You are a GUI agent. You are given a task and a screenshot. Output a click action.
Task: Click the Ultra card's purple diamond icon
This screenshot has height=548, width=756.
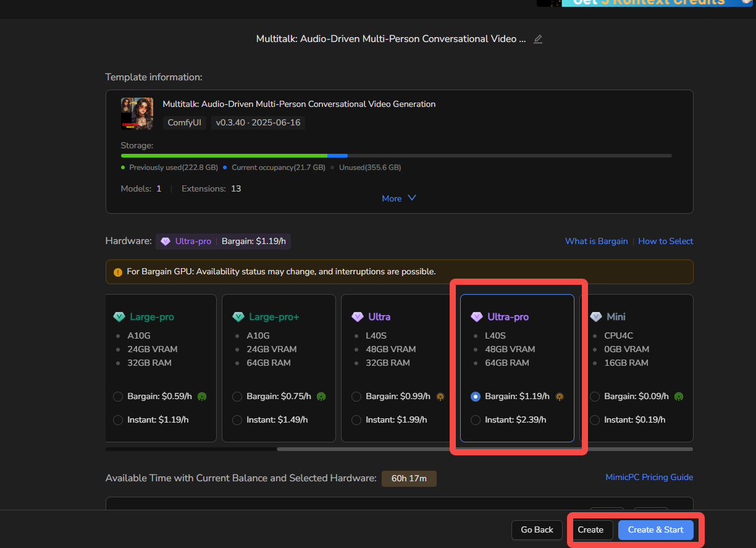point(358,317)
